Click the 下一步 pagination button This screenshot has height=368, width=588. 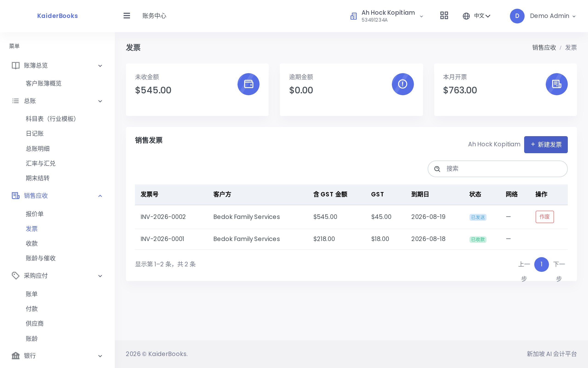tap(559, 271)
